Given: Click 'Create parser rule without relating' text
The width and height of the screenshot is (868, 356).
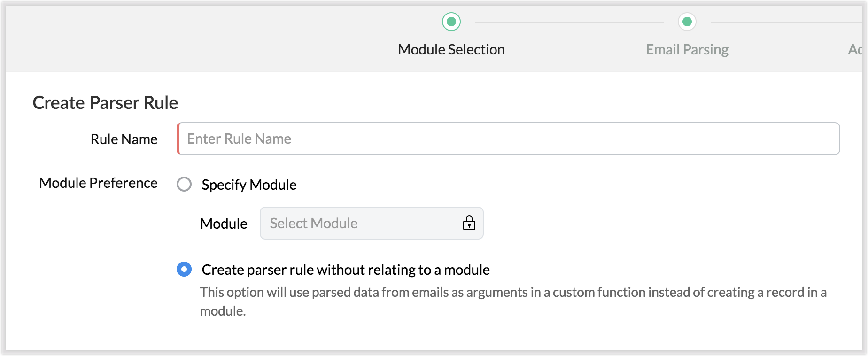Looking at the screenshot, I should pyautogui.click(x=345, y=270).
